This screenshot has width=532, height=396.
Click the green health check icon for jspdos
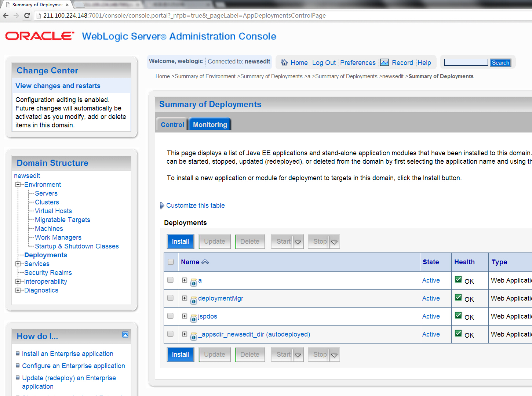pos(458,315)
